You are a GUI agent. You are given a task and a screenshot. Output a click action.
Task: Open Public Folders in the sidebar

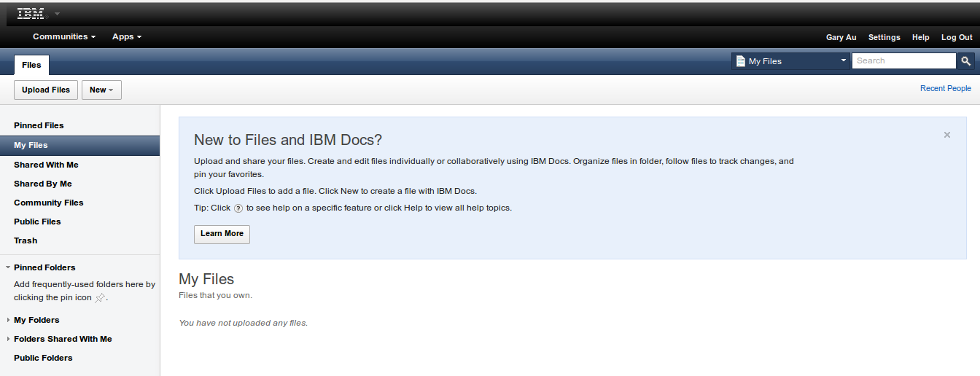[43, 358]
